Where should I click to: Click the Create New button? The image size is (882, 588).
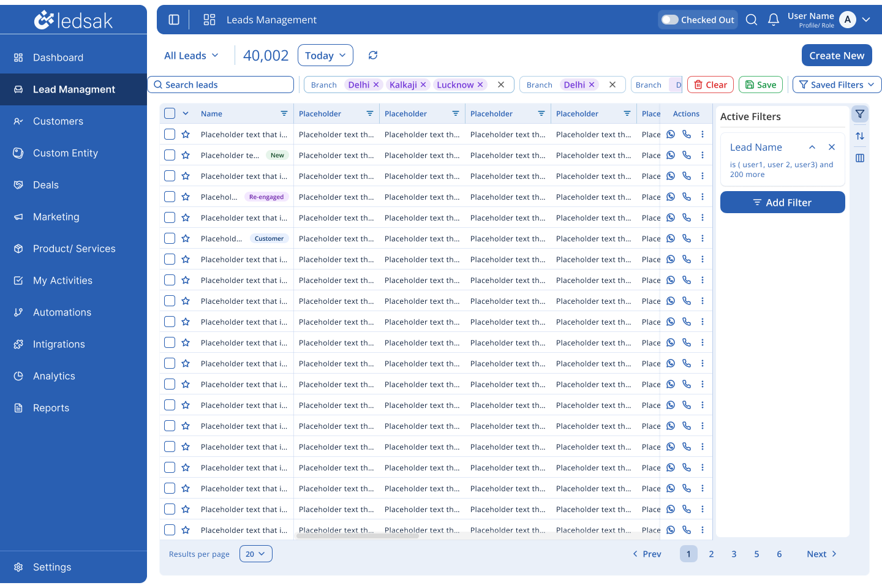[x=837, y=55]
